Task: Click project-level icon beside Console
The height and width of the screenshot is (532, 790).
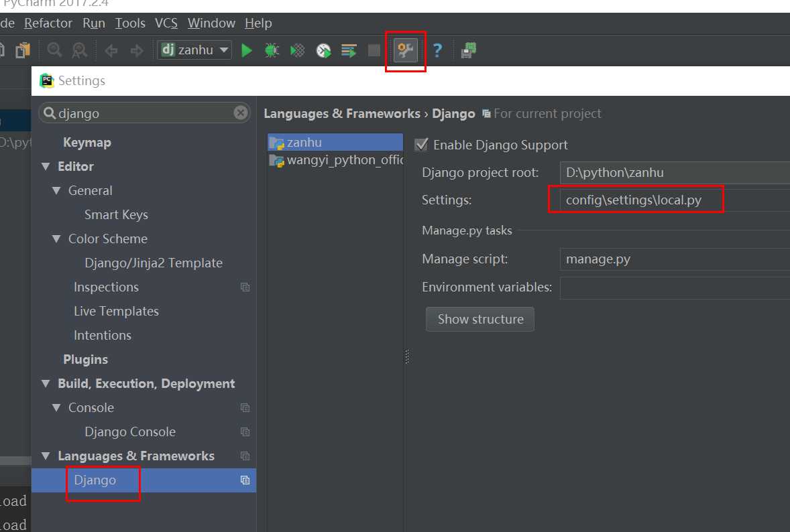Action: point(245,408)
